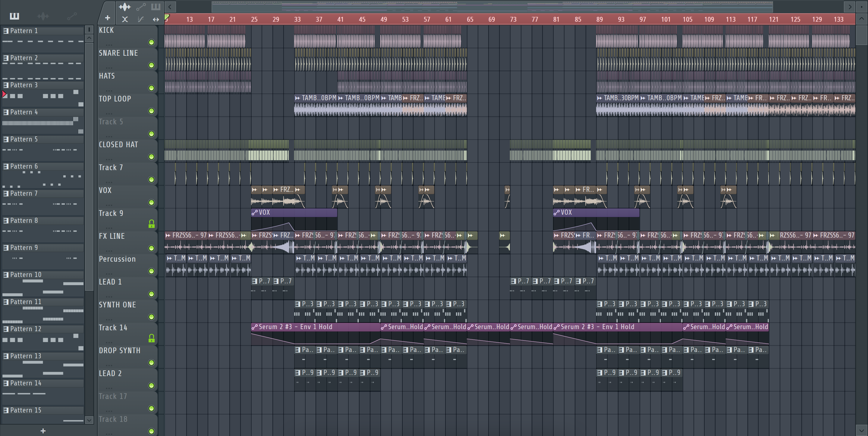
Task: Show automation clips in the picker panel
Action: tap(72, 16)
